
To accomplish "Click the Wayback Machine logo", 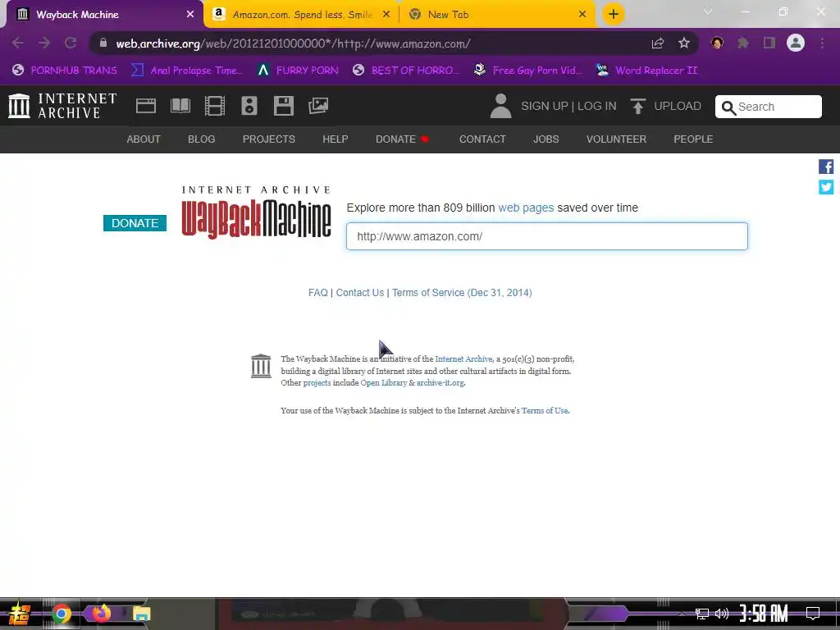I will coord(256,212).
